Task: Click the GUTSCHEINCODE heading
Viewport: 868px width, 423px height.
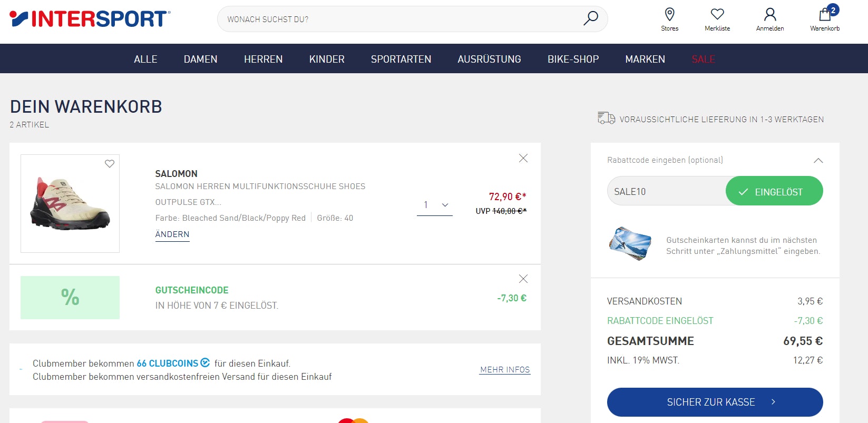Action: pyautogui.click(x=192, y=290)
